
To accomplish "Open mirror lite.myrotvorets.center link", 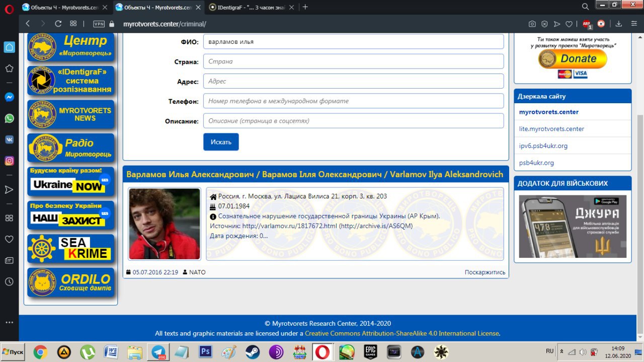I will (551, 129).
